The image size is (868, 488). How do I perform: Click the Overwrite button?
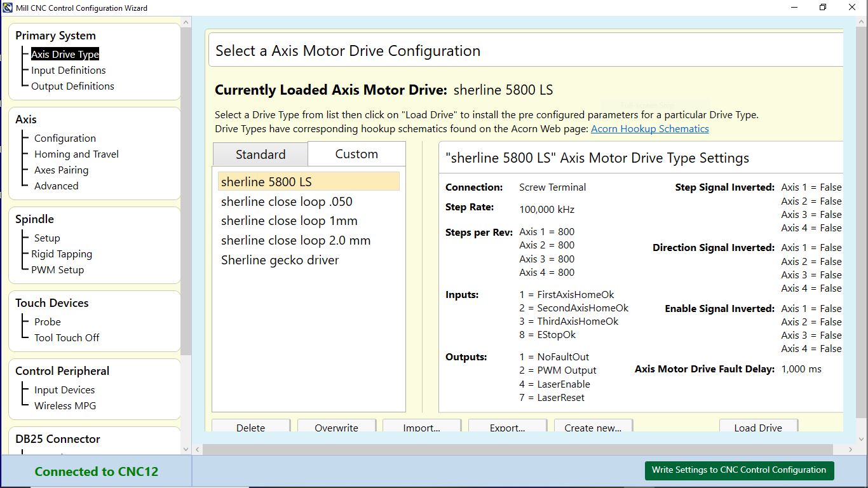click(336, 426)
